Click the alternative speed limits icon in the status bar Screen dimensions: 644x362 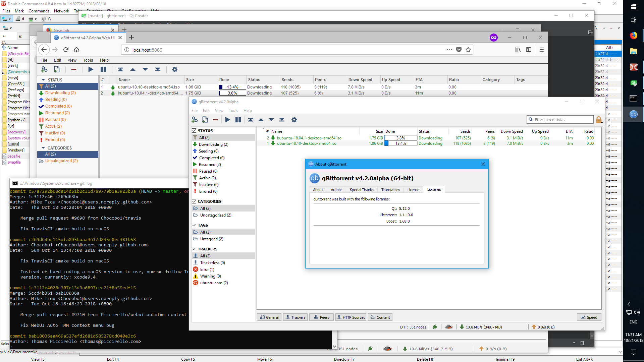[448, 327]
